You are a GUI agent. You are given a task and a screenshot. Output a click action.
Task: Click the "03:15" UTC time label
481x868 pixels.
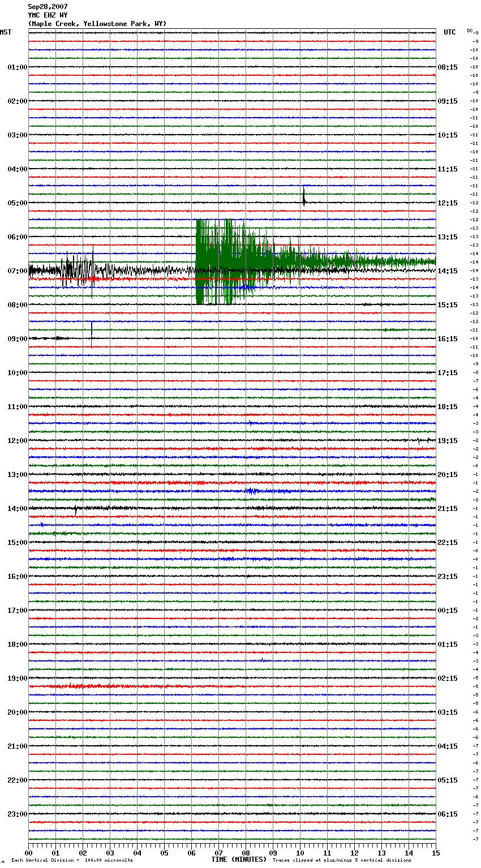(x=448, y=712)
